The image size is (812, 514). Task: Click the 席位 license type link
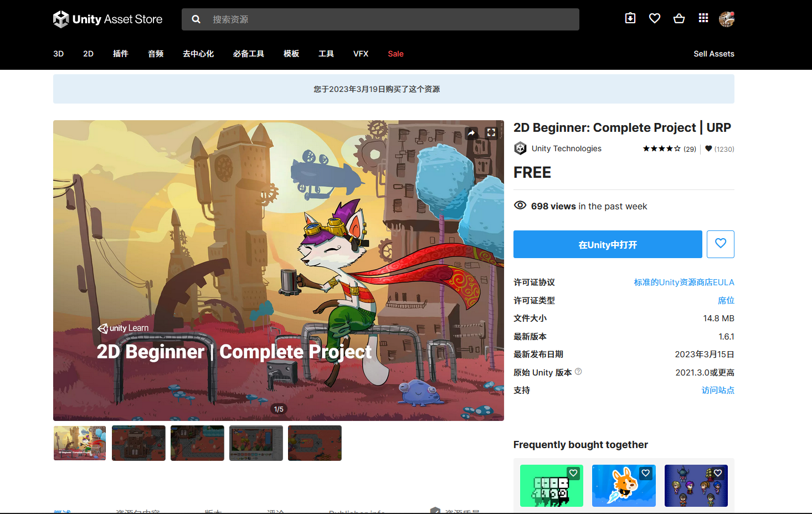[726, 301]
